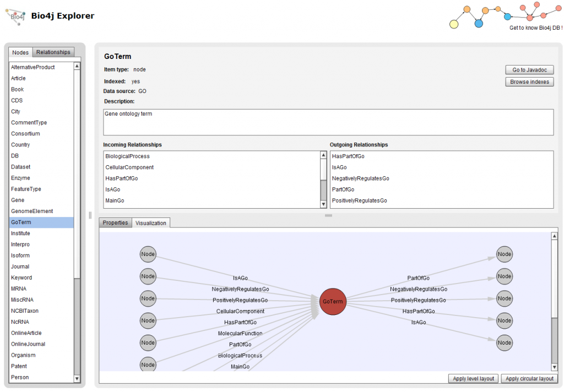Select AlternativeProduct in the node list
Image resolution: width=564 pixels, height=392 pixels.
coord(41,67)
